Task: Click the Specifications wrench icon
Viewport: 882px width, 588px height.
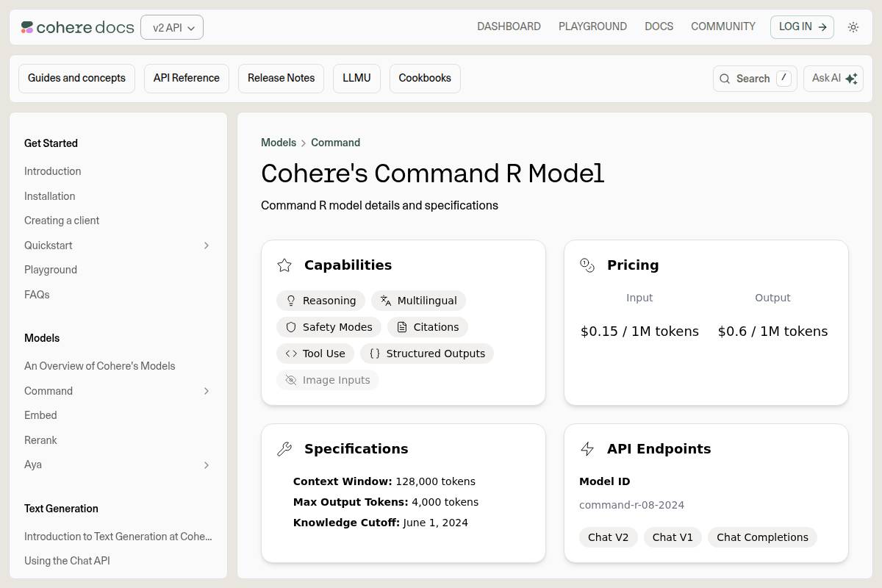Action: pyautogui.click(x=285, y=448)
